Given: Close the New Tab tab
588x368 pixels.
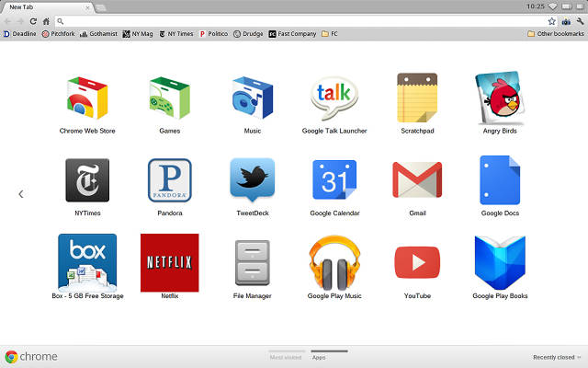Looking at the screenshot, I should click(87, 7).
